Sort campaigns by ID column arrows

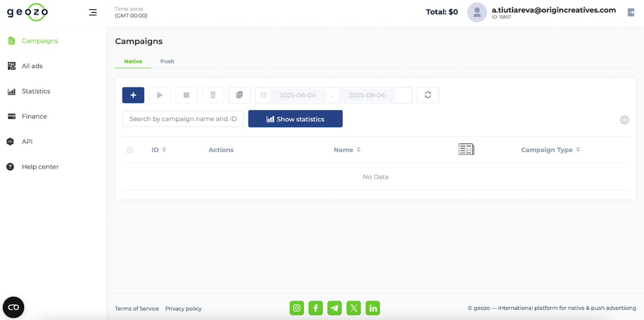click(x=164, y=150)
